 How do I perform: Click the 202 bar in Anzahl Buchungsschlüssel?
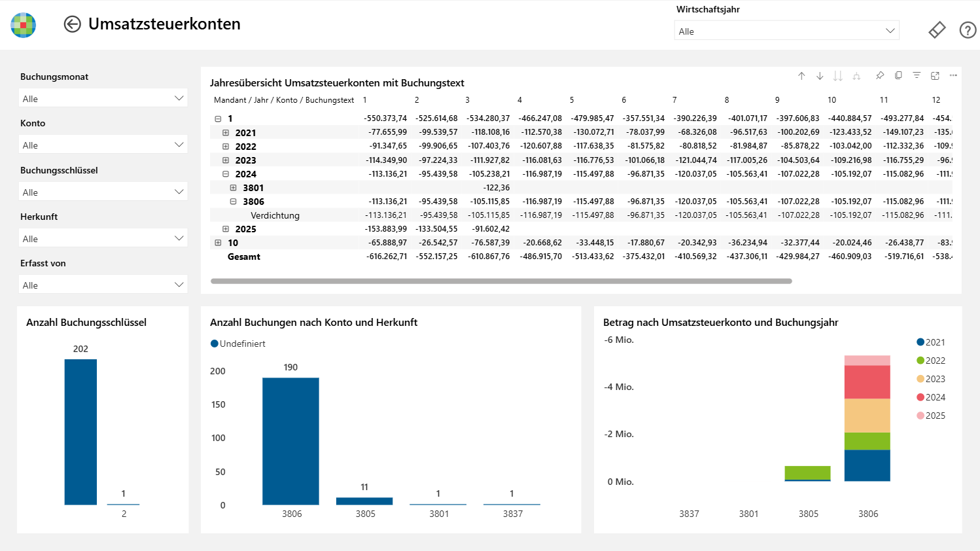click(80, 432)
